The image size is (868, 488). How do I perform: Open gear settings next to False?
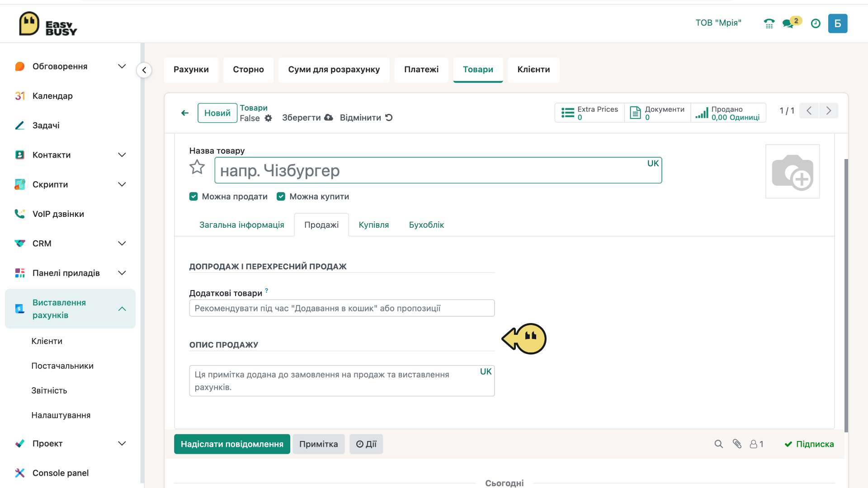coord(269,118)
